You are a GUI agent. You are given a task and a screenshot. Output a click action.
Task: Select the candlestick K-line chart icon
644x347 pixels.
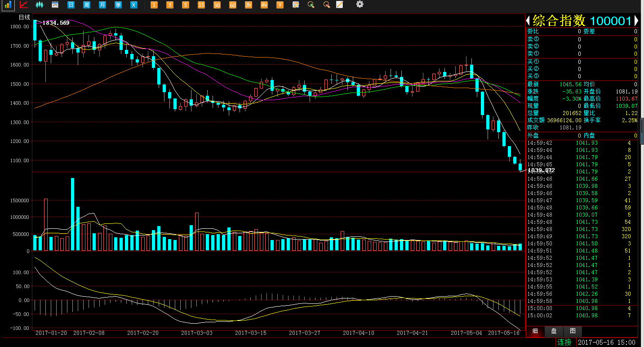click(40, 5)
